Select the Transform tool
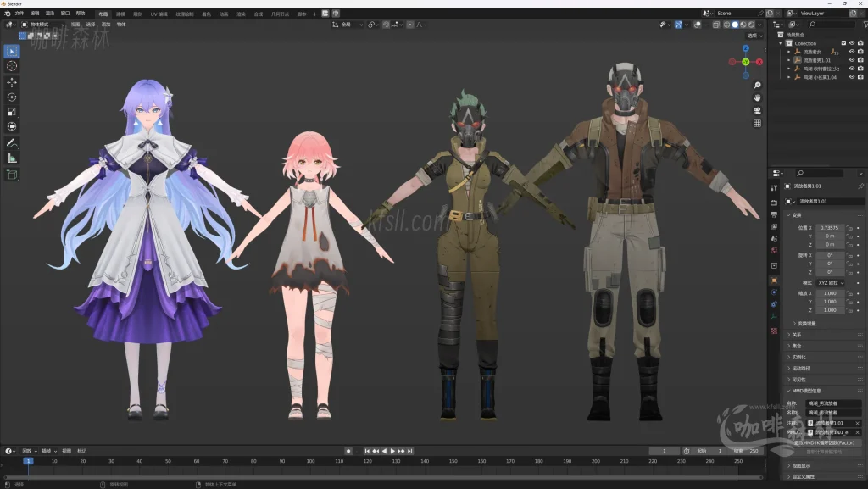This screenshot has width=868, height=489. coord(12,126)
